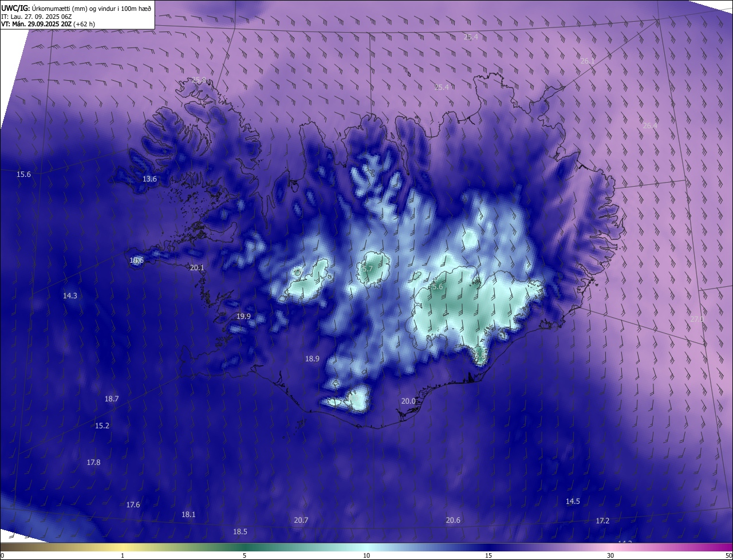Click the VT: Mán. 29.09.2025 20Z valid time
The height and width of the screenshot is (560, 733).
pyautogui.click(x=36, y=24)
